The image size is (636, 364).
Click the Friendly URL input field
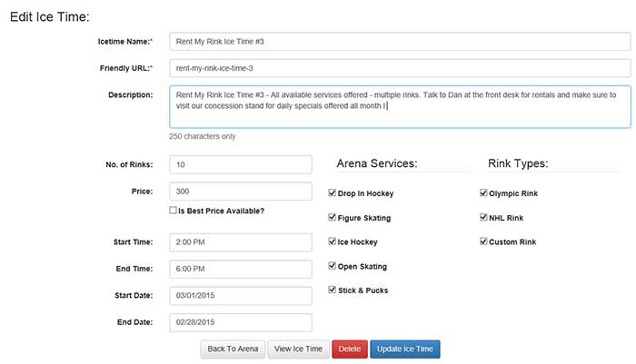400,68
